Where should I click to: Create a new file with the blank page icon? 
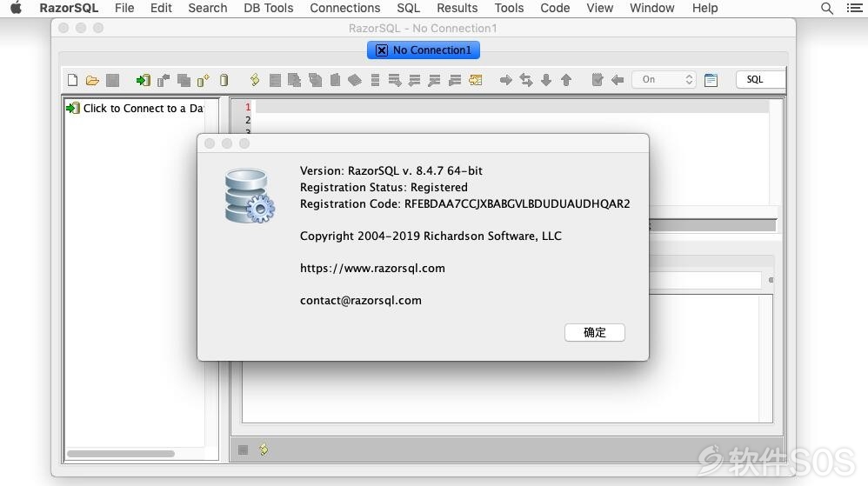[72, 80]
